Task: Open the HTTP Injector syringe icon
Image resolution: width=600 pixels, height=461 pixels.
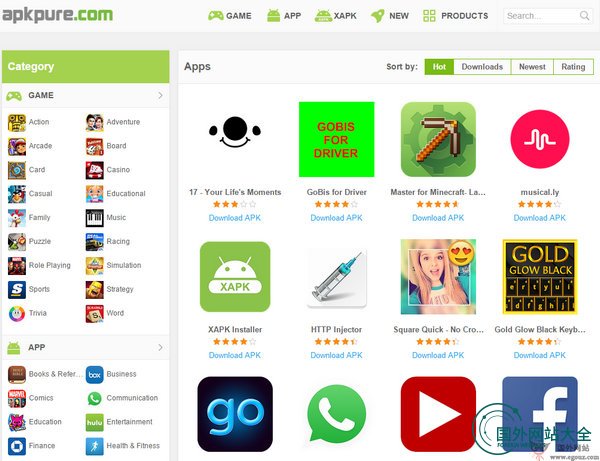Action: pyautogui.click(x=336, y=278)
